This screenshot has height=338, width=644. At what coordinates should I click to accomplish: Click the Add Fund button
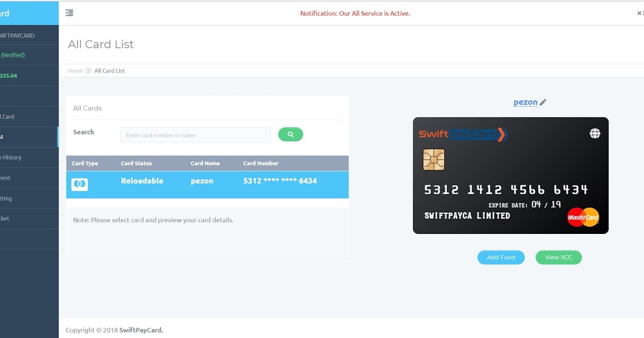point(501,257)
